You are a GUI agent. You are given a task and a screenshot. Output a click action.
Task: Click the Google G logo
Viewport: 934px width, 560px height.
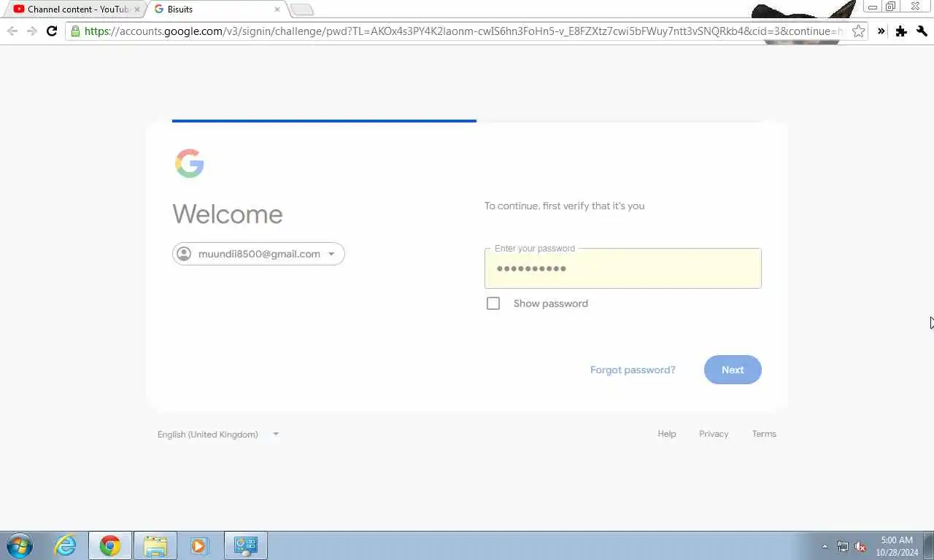189,163
